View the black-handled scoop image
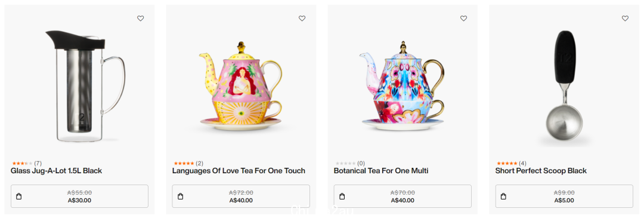Image resolution: width=644 pixels, height=218 pixels. click(564, 86)
